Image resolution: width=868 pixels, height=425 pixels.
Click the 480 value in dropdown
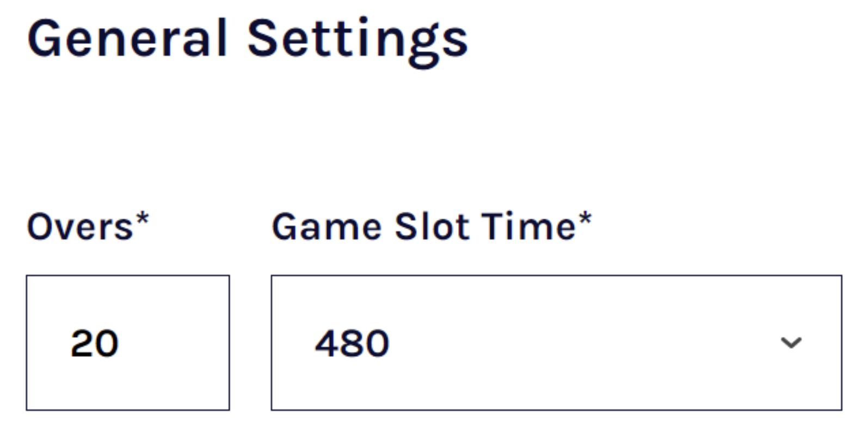[352, 343]
